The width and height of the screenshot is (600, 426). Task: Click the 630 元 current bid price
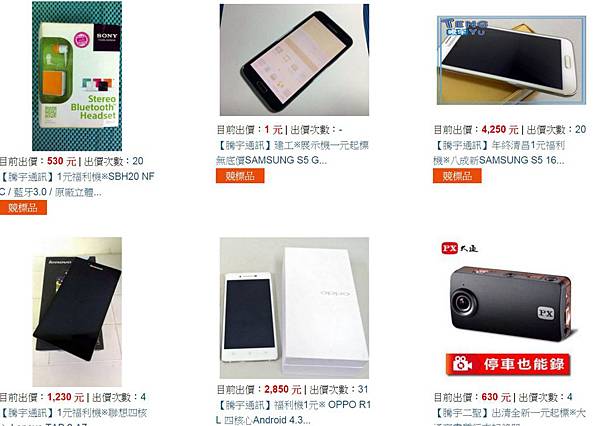pos(496,397)
